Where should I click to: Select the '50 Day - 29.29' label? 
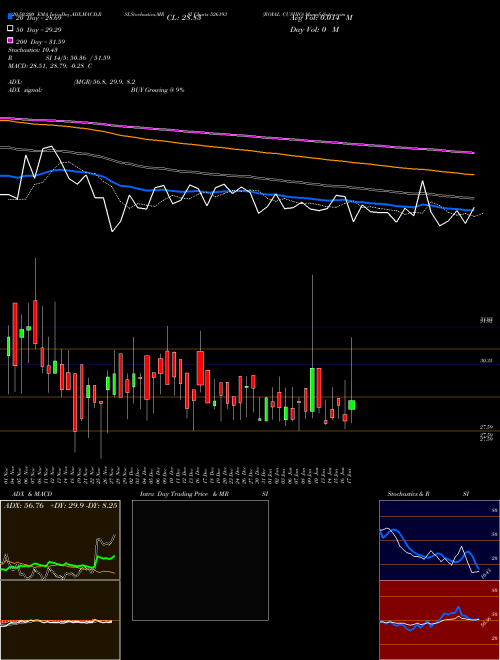pos(36,30)
